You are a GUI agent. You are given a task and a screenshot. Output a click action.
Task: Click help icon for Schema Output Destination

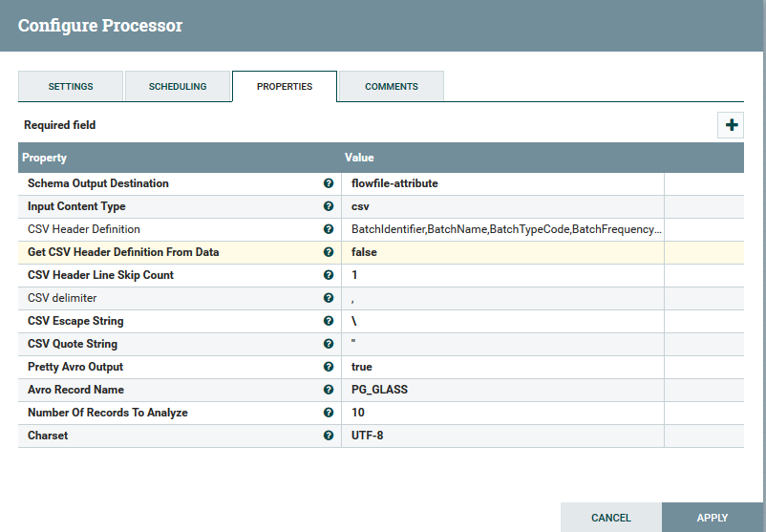click(329, 183)
